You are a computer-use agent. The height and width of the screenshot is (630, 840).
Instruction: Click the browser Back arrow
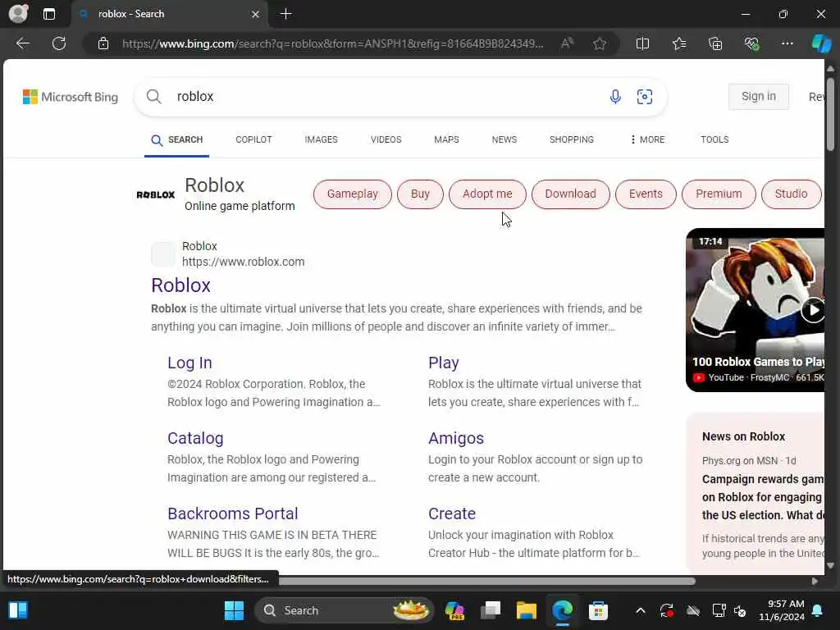(x=22, y=43)
